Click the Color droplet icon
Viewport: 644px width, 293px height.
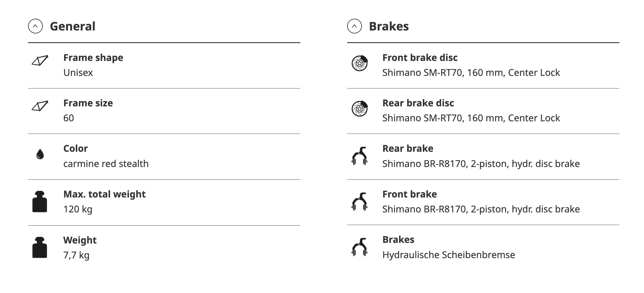(40, 154)
